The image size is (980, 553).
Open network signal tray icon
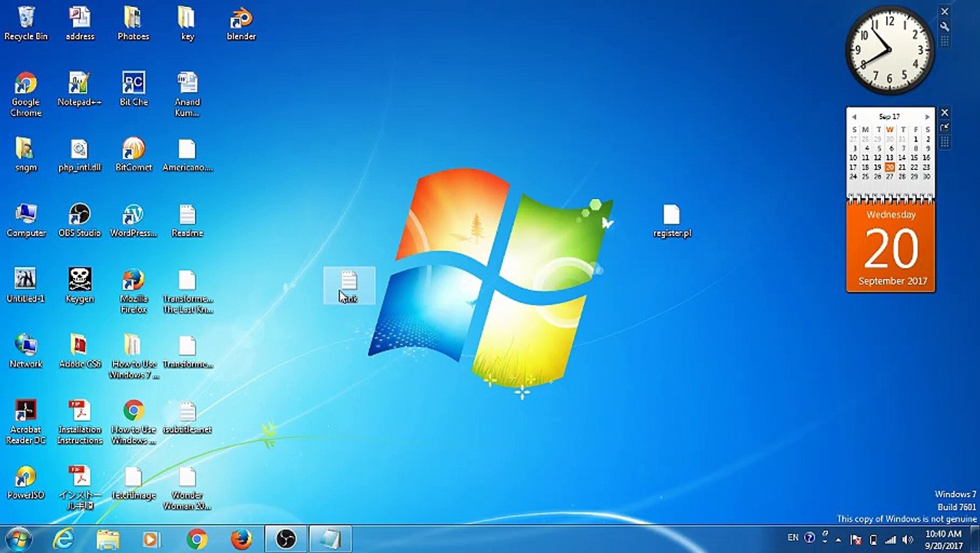click(891, 540)
